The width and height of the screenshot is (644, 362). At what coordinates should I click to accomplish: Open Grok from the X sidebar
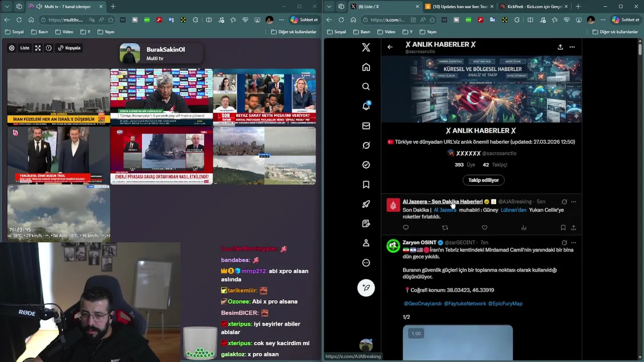[366, 145]
